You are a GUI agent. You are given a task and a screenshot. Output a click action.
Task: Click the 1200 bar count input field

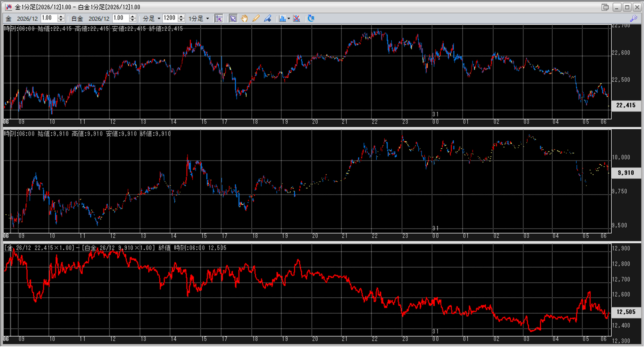coord(170,18)
